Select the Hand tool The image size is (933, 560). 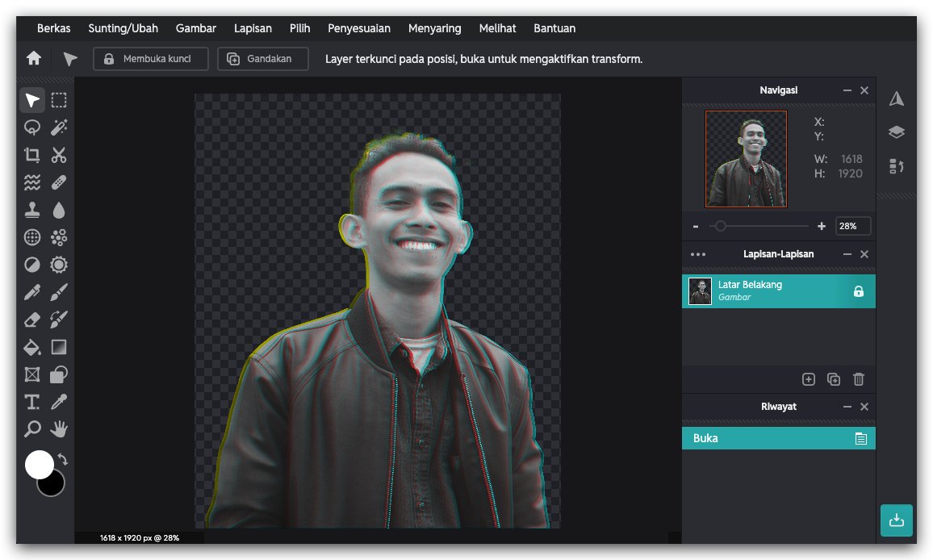[x=59, y=429]
